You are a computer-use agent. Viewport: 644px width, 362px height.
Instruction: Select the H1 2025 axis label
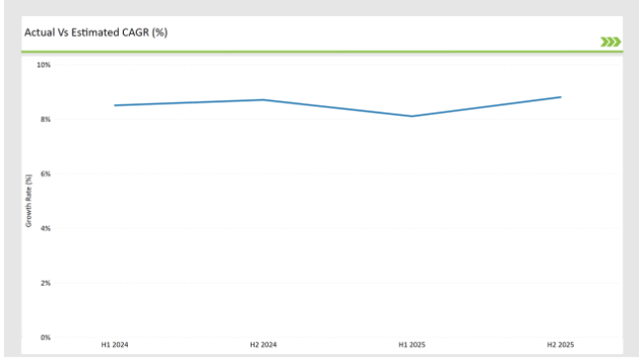pyautogui.click(x=412, y=345)
